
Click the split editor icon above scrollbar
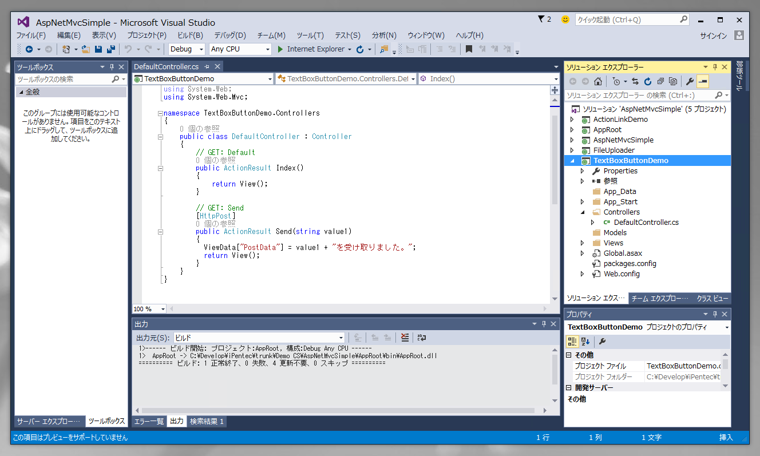(x=554, y=90)
